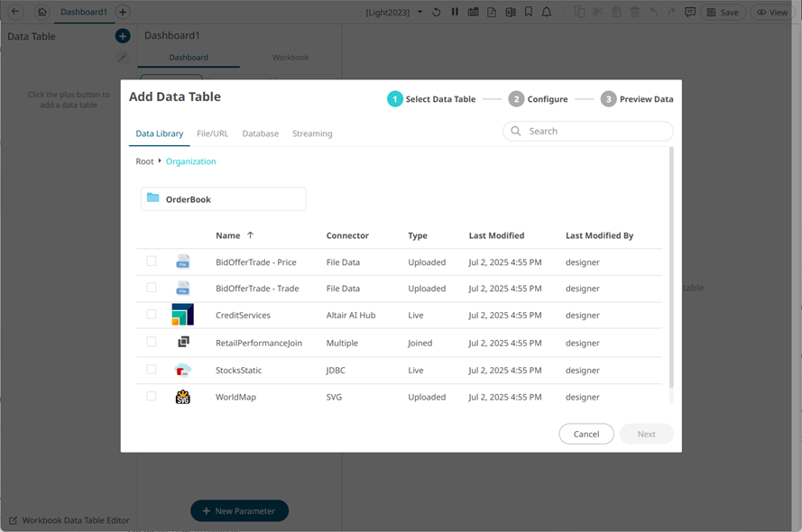The height and width of the screenshot is (532, 802).
Task: Open the Light2023 theme dropdown
Action: tap(419, 13)
